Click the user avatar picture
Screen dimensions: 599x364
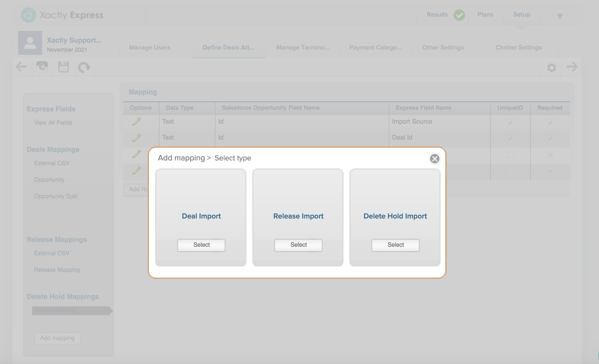coord(30,43)
